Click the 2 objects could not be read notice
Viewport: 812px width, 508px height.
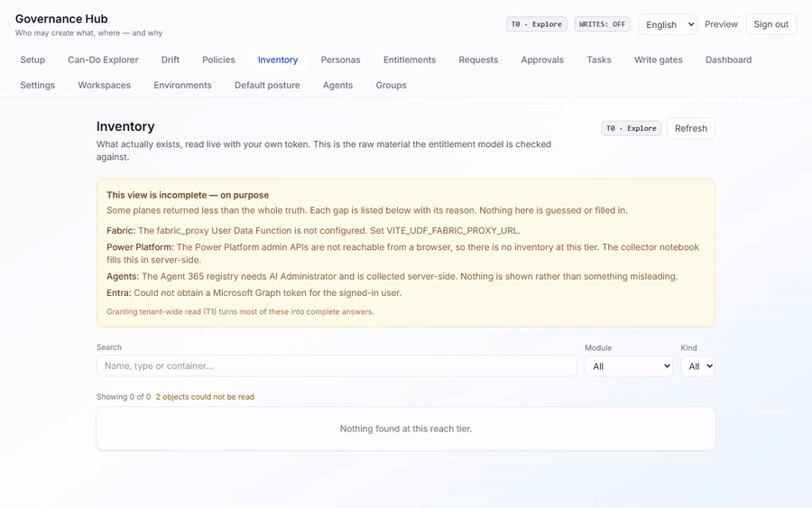tap(205, 397)
